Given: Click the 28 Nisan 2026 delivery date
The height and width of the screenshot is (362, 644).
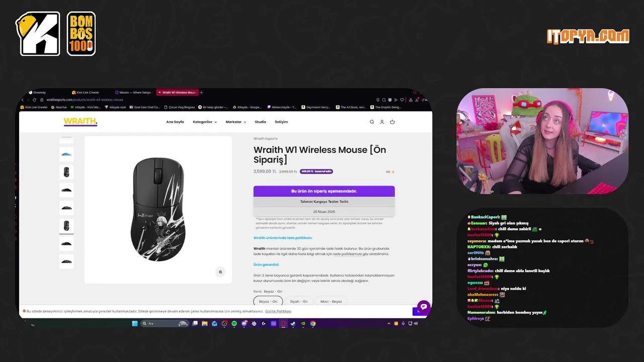Looking at the screenshot, I should 324,212.
